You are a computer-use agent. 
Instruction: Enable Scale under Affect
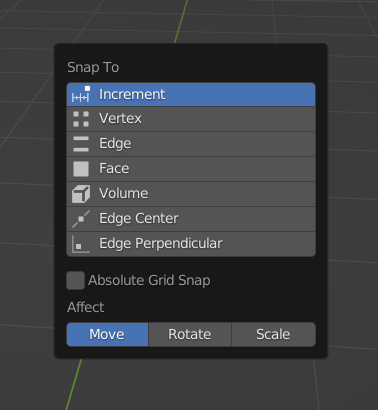tap(273, 334)
